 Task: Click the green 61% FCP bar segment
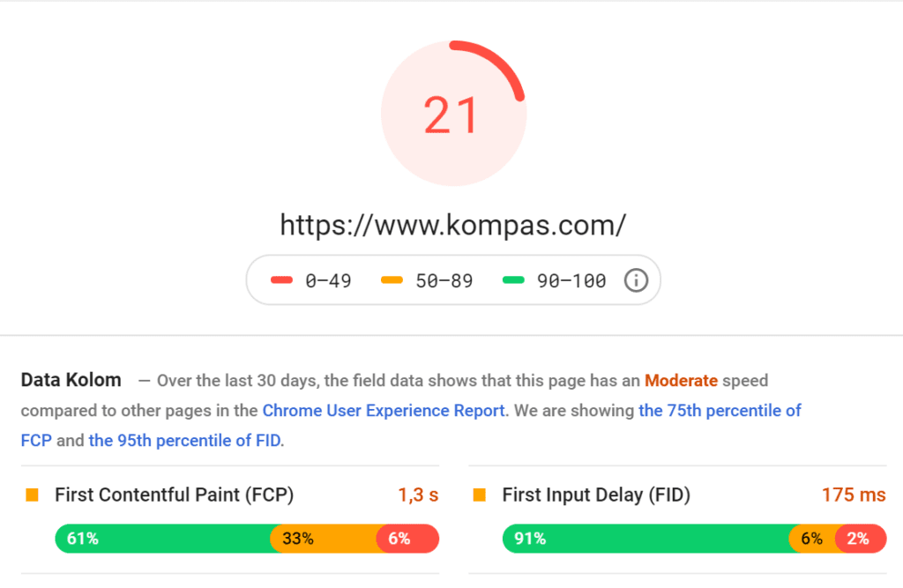click(163, 539)
